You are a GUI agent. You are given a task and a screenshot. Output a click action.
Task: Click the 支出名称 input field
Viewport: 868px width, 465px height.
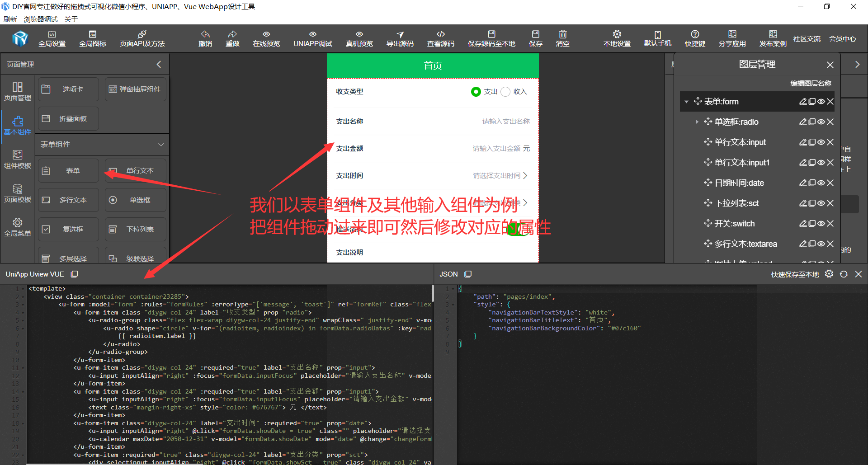pos(505,122)
